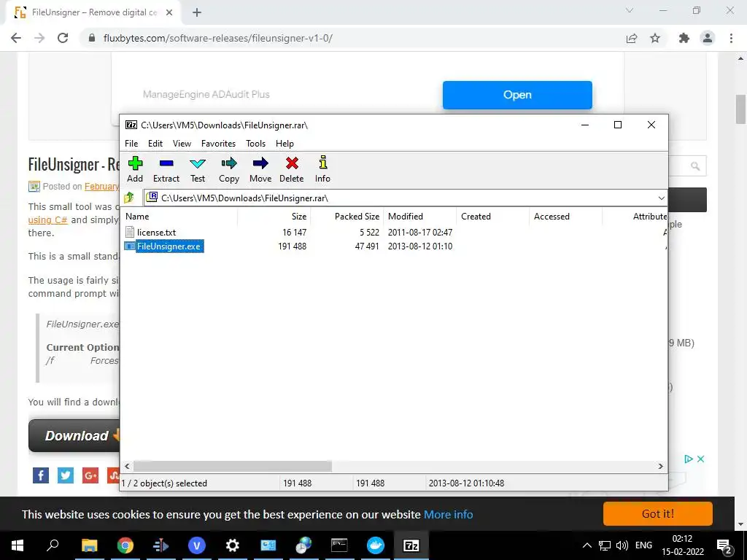Select the license.txt file name
This screenshot has height=560, width=747.
(x=156, y=233)
